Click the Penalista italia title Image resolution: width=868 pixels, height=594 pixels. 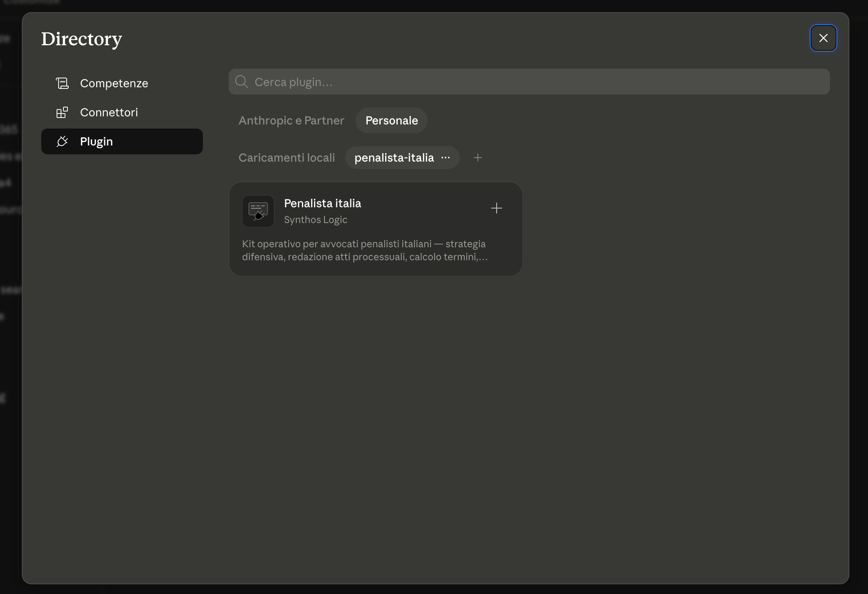(x=322, y=203)
